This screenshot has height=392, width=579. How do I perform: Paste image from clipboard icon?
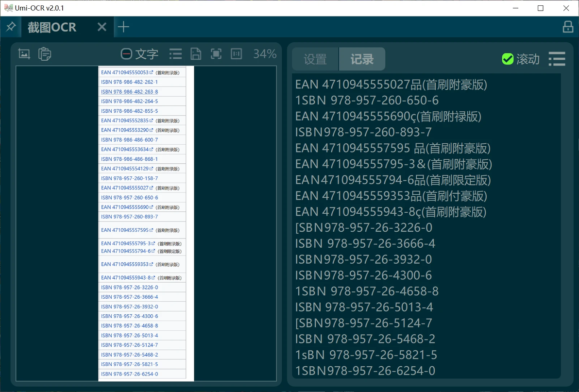(45, 54)
